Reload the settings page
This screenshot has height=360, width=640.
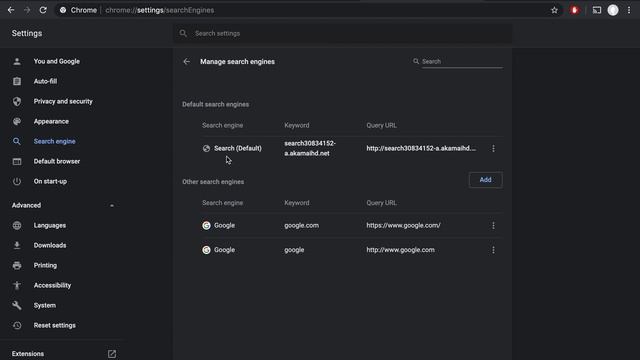coord(43,10)
